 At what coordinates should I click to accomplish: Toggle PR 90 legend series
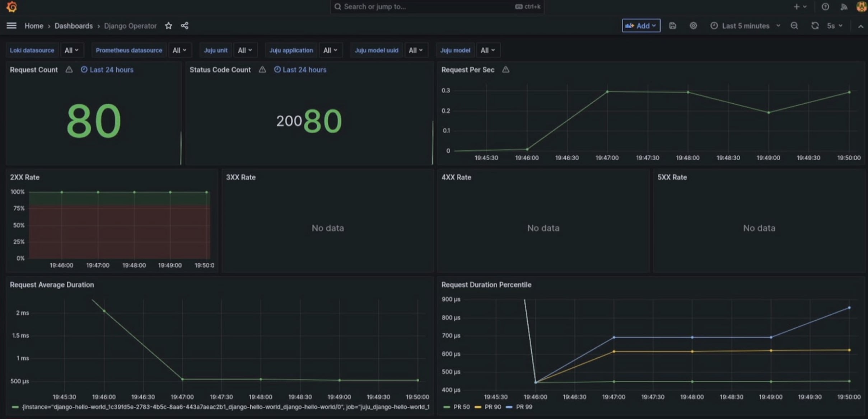pos(493,407)
